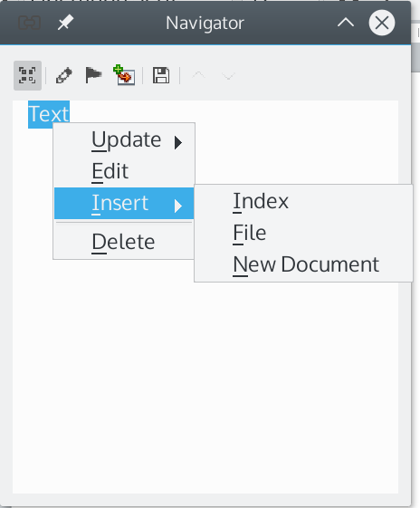Click the pin icon in Navigator title bar
The width and height of the screenshot is (420, 508).
click(65, 23)
